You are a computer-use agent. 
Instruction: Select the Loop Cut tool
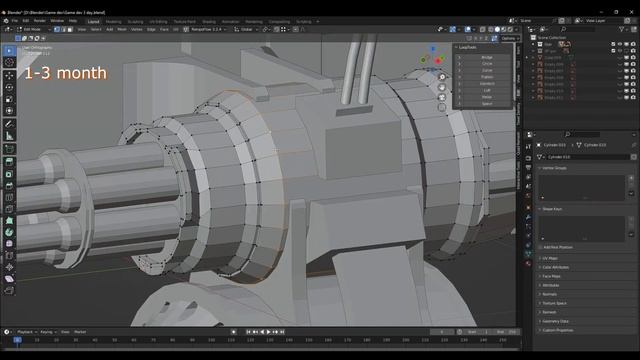pyautogui.click(x=9, y=198)
